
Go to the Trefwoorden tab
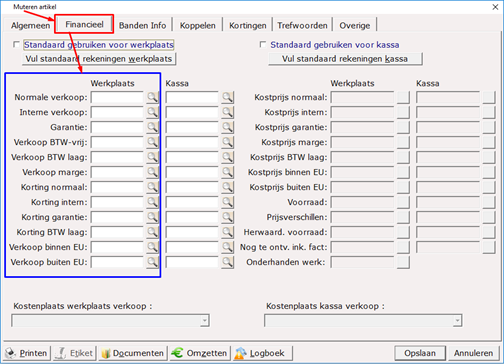pyautogui.click(x=302, y=25)
